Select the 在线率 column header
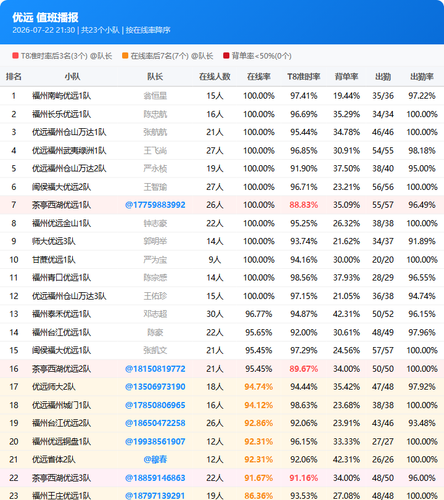 tap(259, 77)
